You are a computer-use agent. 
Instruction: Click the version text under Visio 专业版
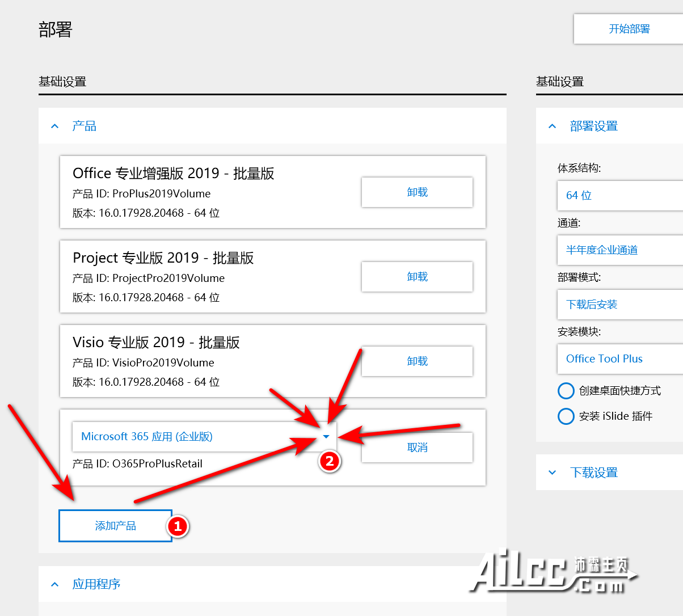click(146, 382)
